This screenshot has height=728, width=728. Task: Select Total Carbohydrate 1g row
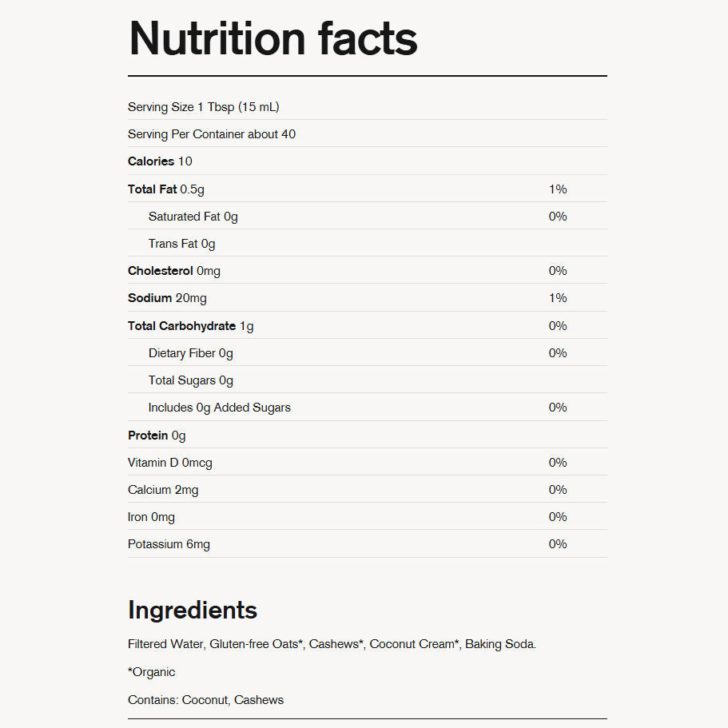368,325
